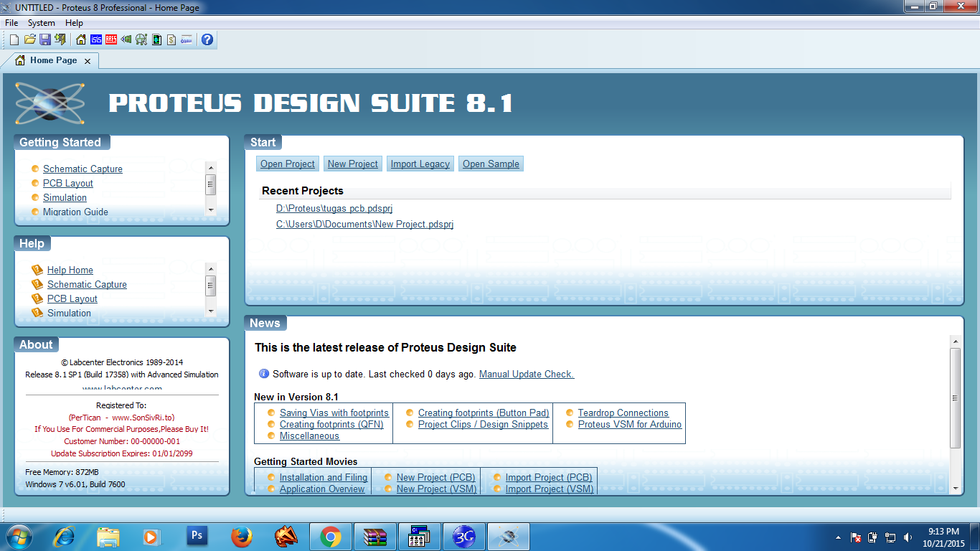980x551 pixels.
Task: Click the New Project button in the Start panel
Action: point(353,164)
